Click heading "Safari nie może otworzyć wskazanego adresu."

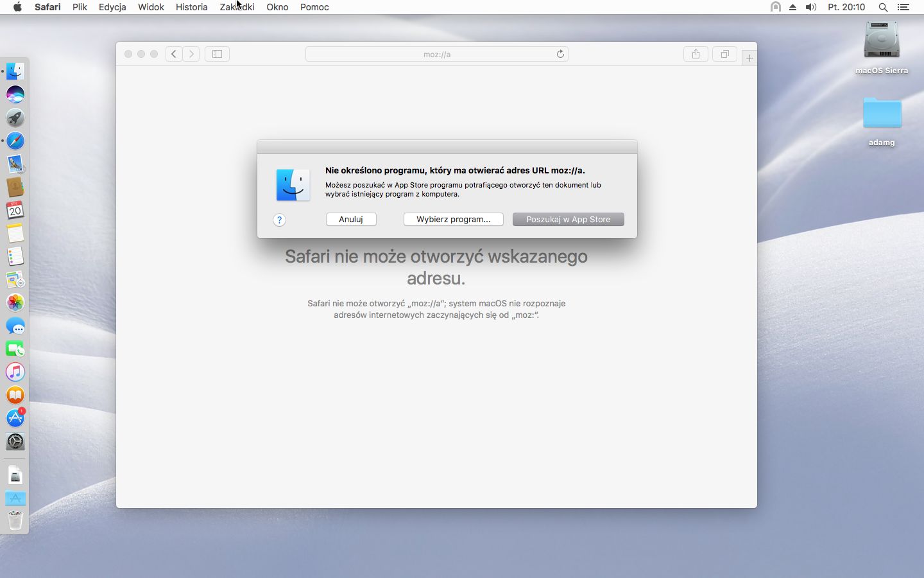436,267
